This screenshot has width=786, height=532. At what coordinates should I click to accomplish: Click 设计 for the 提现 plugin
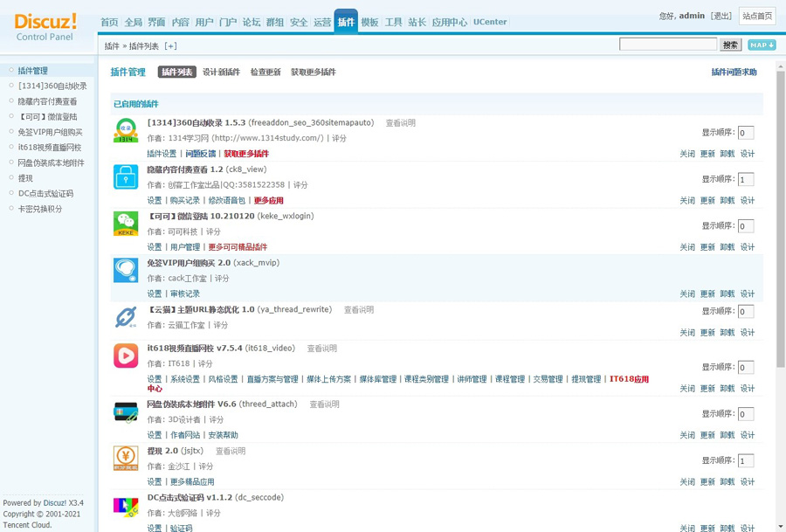pyautogui.click(x=748, y=482)
